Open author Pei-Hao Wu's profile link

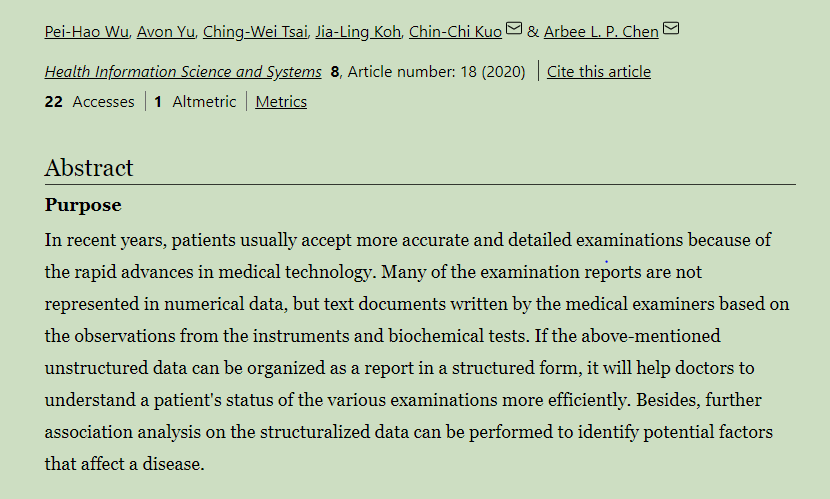click(x=86, y=32)
